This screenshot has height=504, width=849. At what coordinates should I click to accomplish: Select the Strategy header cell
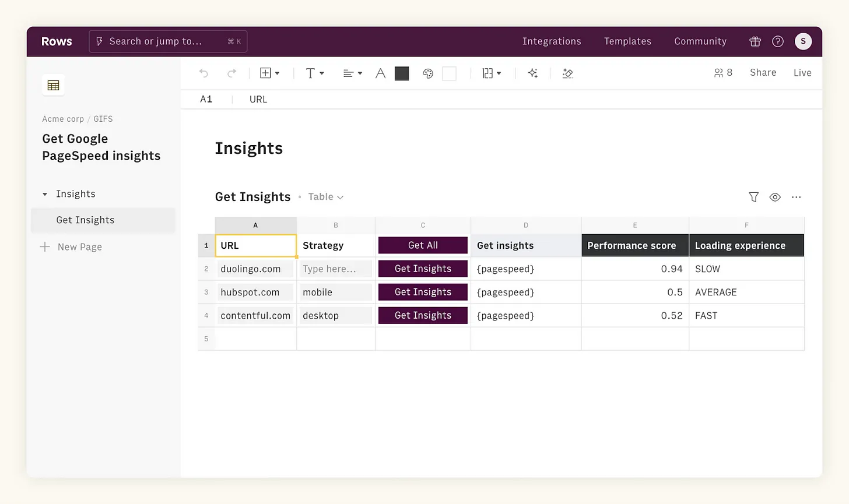coord(336,245)
